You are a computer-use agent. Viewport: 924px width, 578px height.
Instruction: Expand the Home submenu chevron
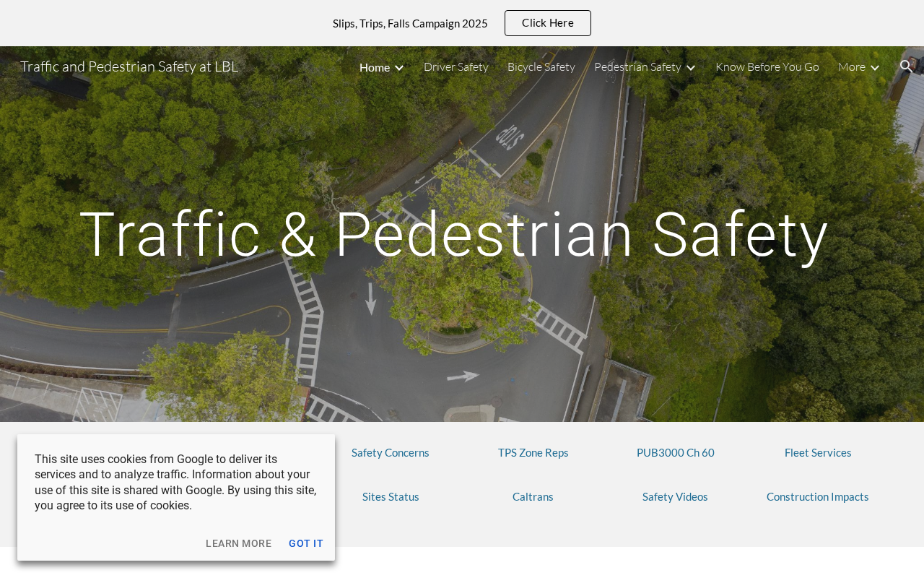[399, 67]
